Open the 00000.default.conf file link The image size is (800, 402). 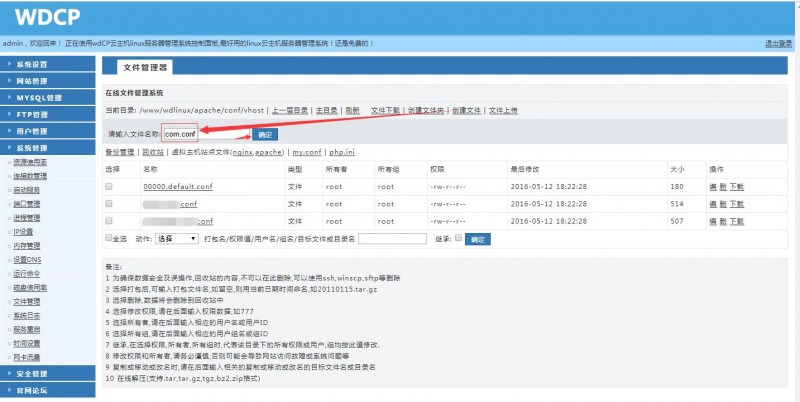[x=177, y=186]
